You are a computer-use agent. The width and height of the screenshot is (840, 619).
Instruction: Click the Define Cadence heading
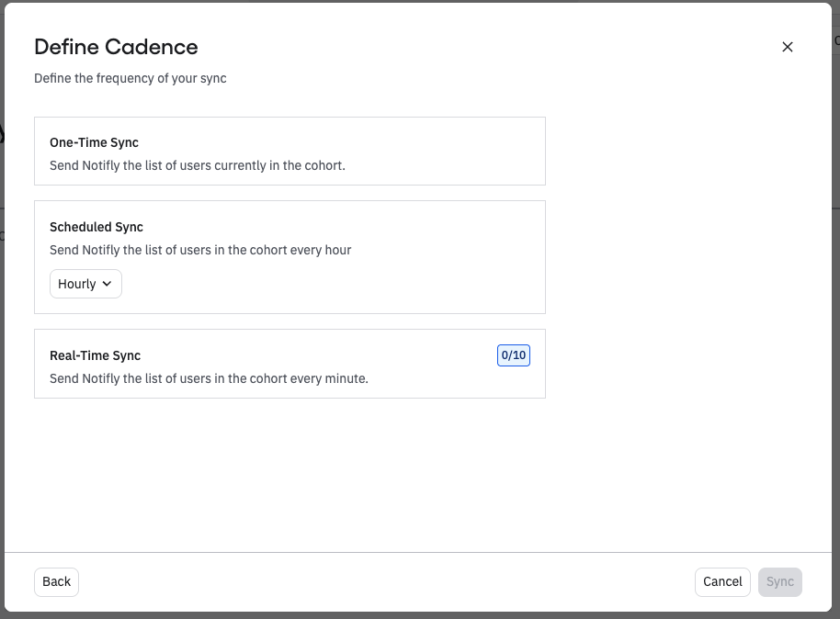(116, 47)
